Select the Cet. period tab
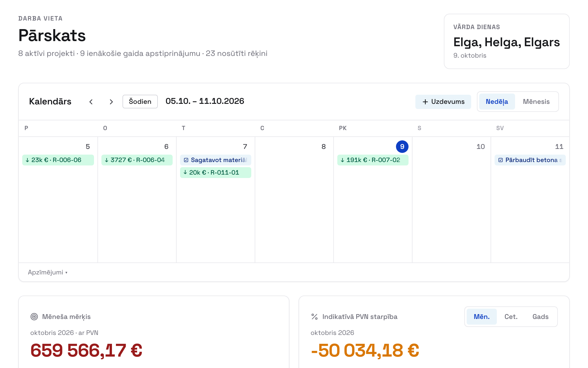This screenshot has width=588, height=368. coord(511,317)
